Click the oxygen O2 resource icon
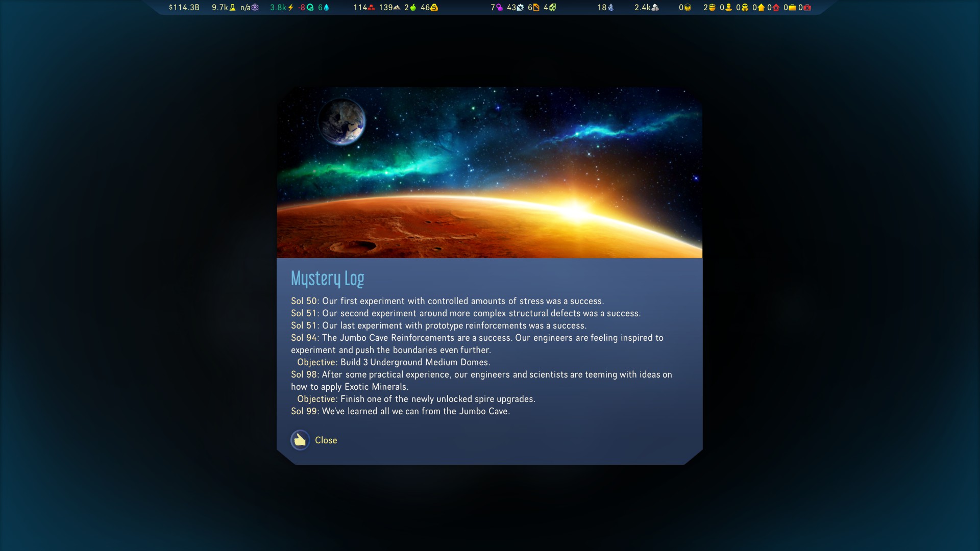The height and width of the screenshot is (551, 980). coord(310,8)
